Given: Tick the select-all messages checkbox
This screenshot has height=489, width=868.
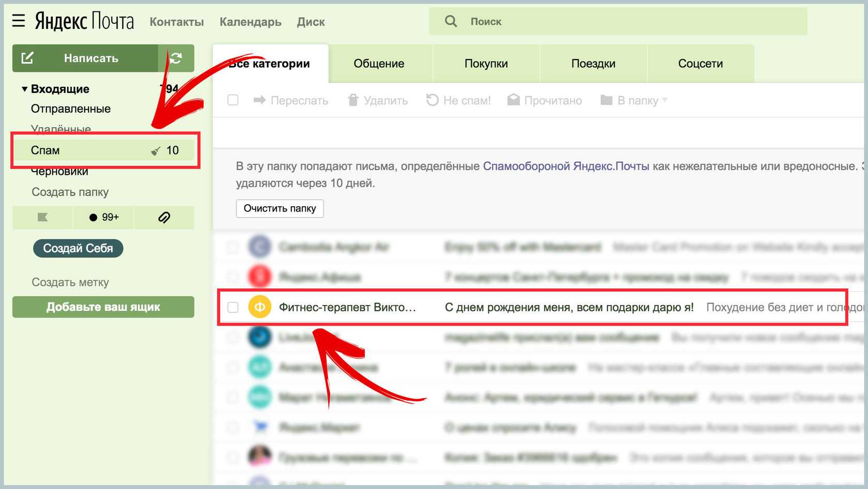Looking at the screenshot, I should (x=233, y=100).
